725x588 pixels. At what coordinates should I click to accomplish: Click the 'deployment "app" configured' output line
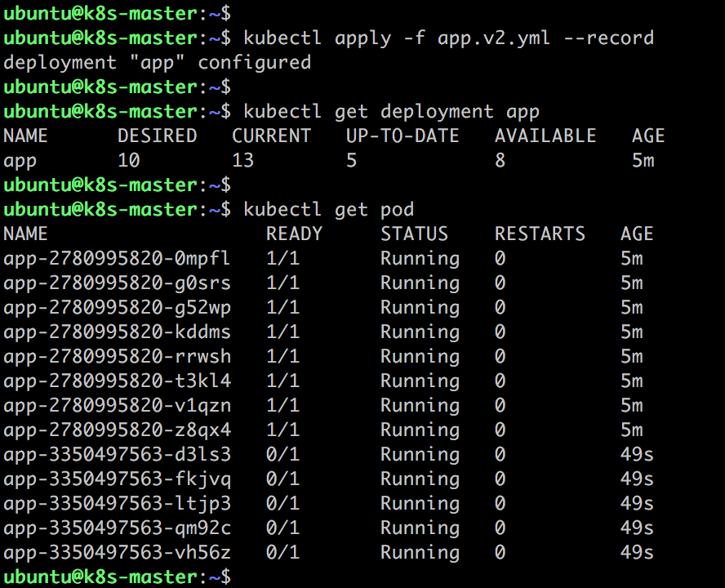coord(158,62)
